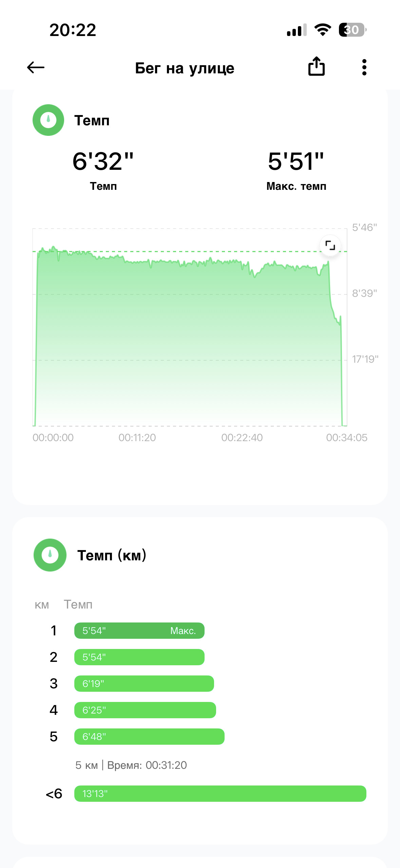Tap the 00:22:40 time axis label
Image resolution: width=400 pixels, height=868 pixels.
242,437
